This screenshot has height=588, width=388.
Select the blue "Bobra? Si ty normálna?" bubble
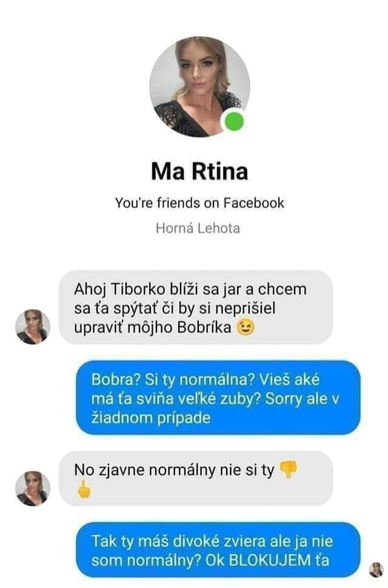[218, 398]
